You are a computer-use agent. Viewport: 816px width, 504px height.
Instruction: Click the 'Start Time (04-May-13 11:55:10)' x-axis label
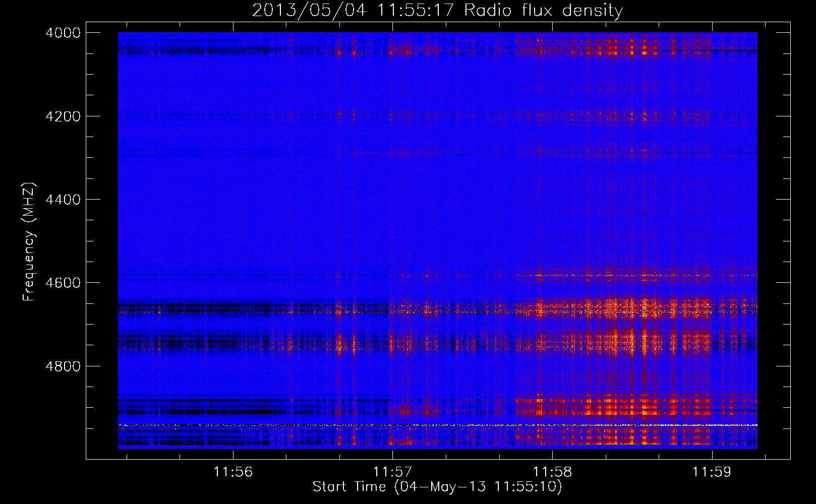437,487
